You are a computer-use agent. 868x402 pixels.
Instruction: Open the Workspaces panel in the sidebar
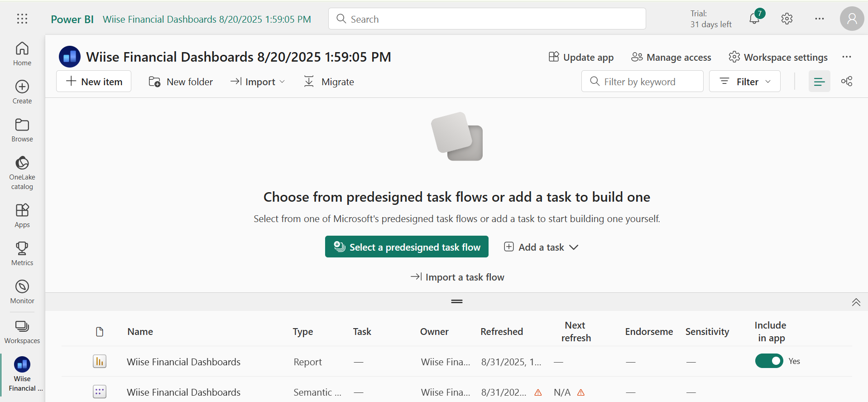(x=22, y=331)
